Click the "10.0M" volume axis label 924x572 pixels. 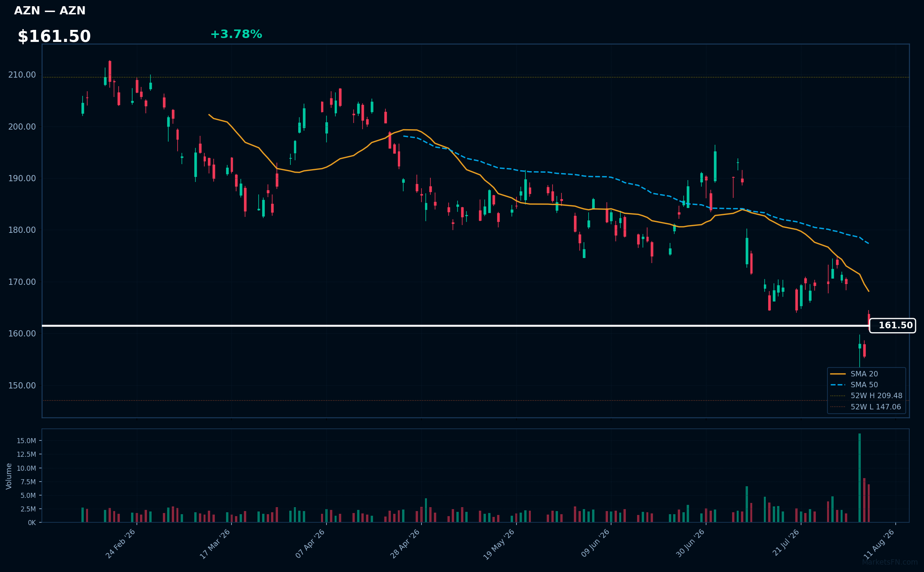26,468
